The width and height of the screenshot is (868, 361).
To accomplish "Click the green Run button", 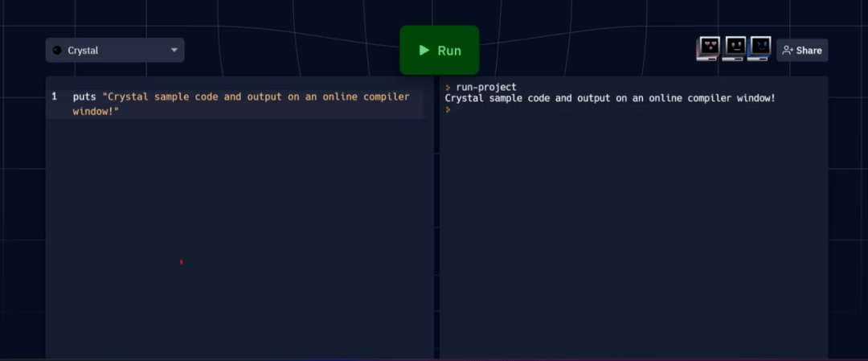I will click(439, 51).
